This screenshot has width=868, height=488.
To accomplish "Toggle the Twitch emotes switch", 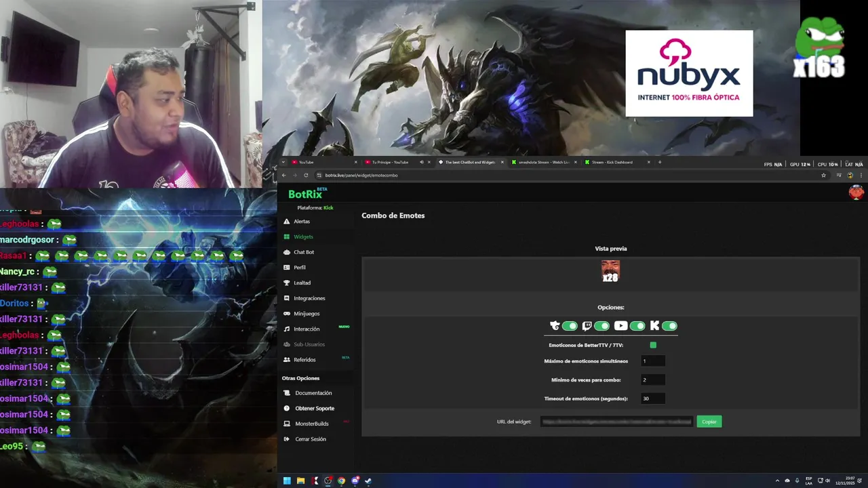I will (x=601, y=326).
